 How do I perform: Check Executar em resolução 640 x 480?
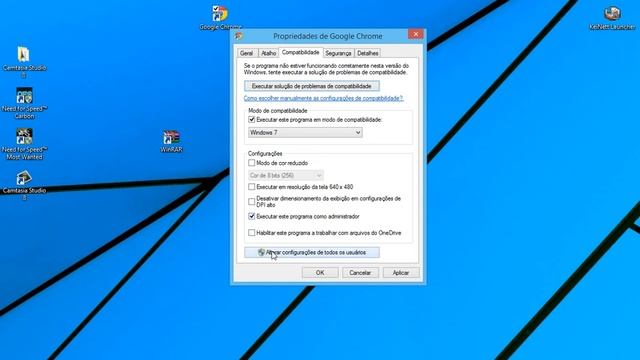pos(251,187)
